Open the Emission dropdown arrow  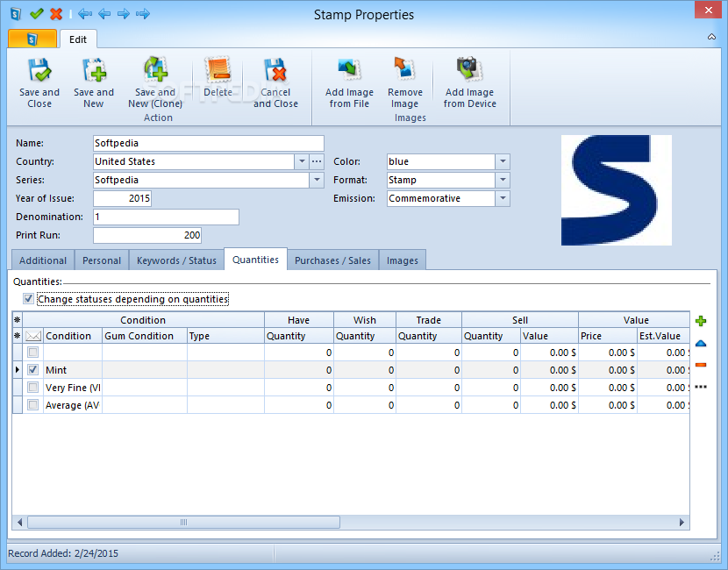pos(503,199)
